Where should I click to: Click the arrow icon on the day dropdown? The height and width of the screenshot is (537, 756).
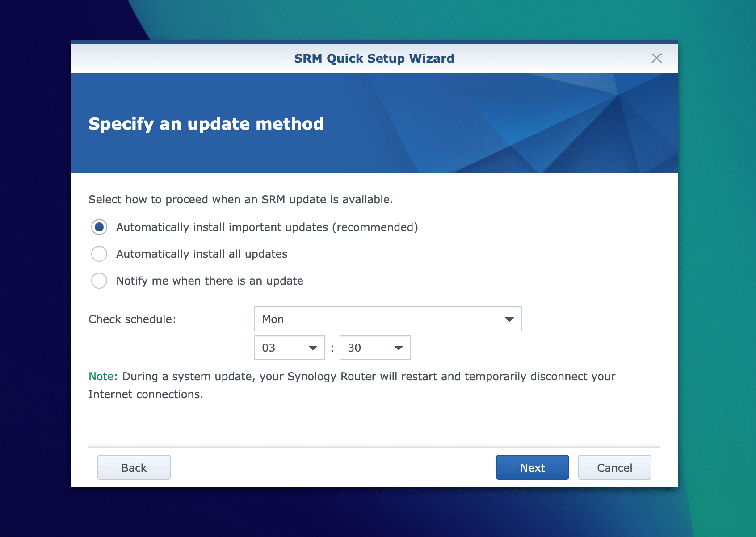point(509,319)
